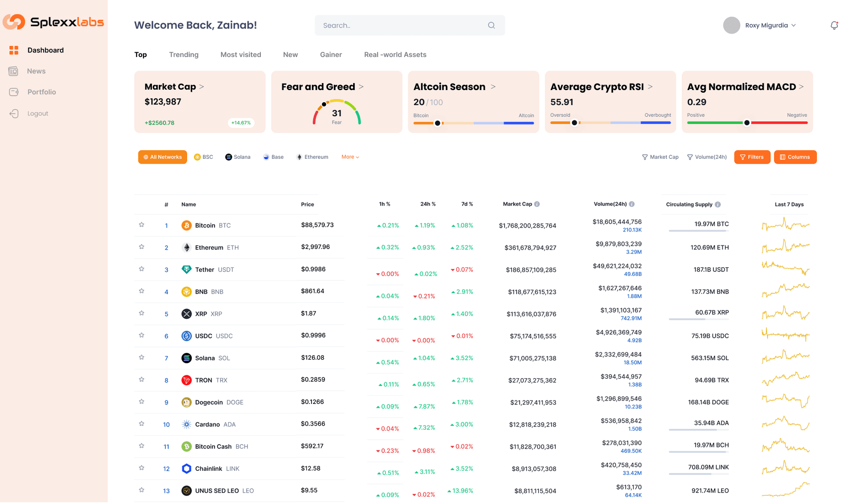Expand Altcoin Season card chevron
868x503 pixels.
click(x=493, y=87)
